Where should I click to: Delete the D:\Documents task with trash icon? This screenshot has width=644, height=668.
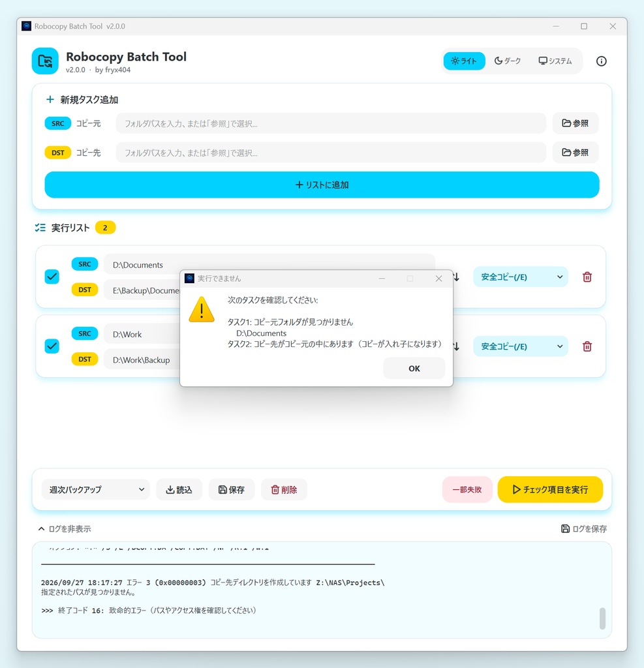point(587,277)
